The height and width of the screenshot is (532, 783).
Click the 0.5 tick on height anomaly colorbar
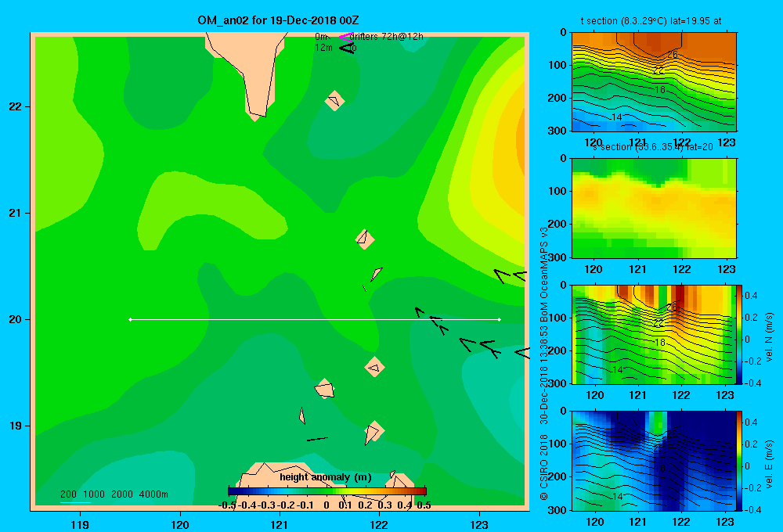pos(424,505)
